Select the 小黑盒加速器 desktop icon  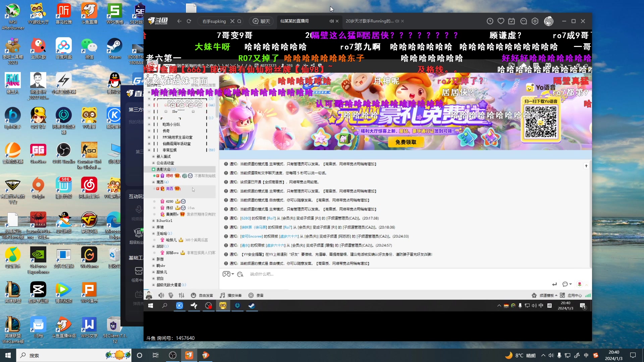click(x=64, y=83)
